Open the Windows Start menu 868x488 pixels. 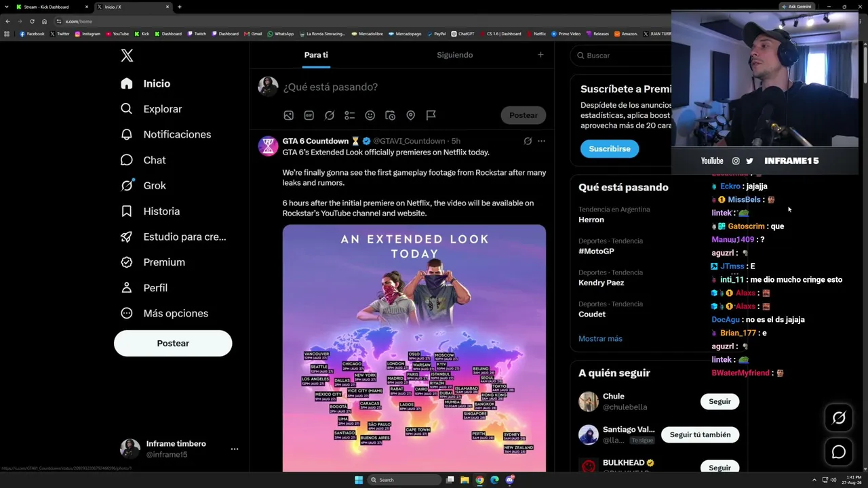point(359,480)
